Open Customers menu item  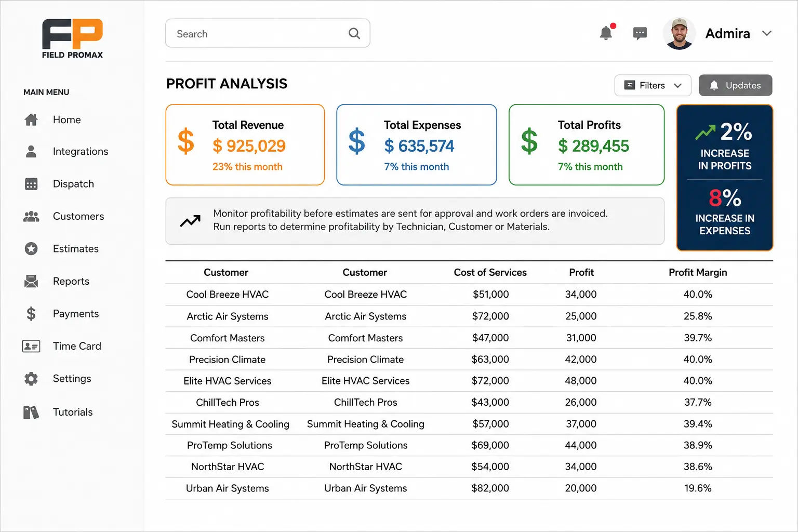coord(78,216)
